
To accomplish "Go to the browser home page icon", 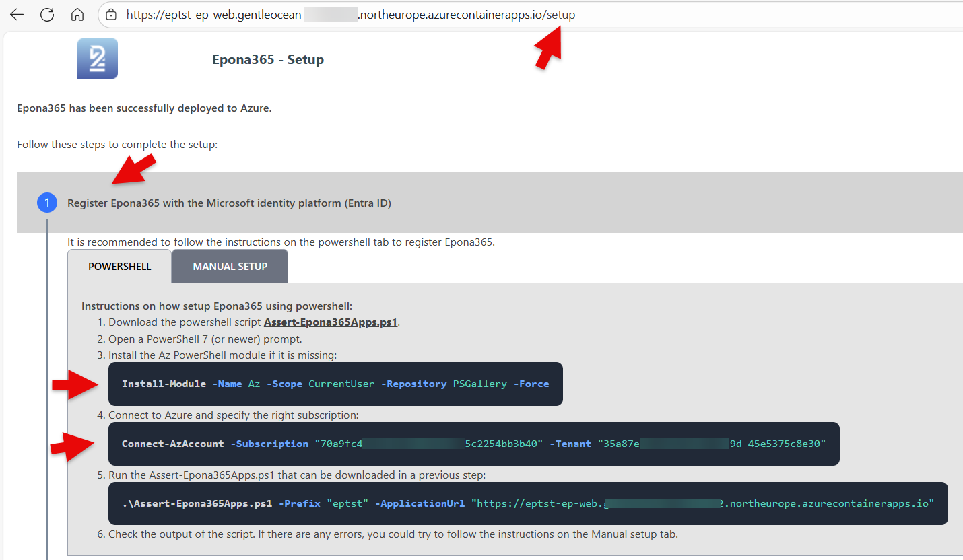I will point(77,15).
